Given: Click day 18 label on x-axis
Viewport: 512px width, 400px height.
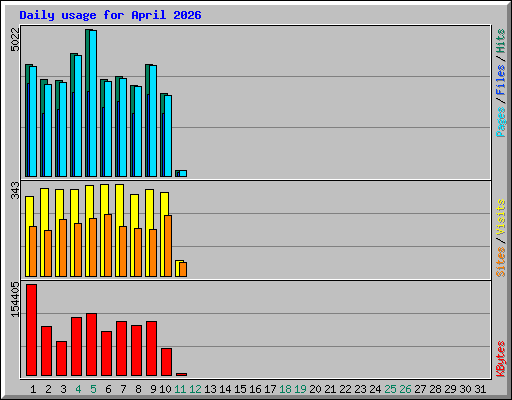Looking at the screenshot, I should coord(285,389).
